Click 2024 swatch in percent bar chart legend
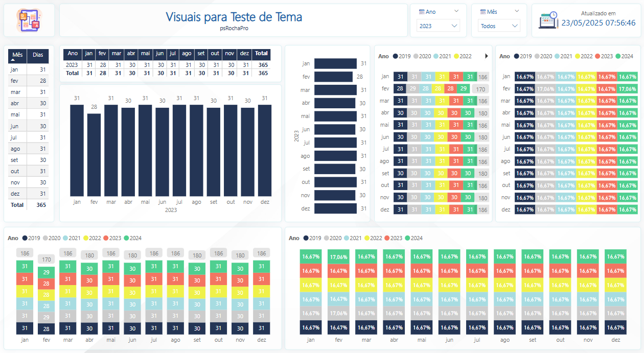 [618, 56]
